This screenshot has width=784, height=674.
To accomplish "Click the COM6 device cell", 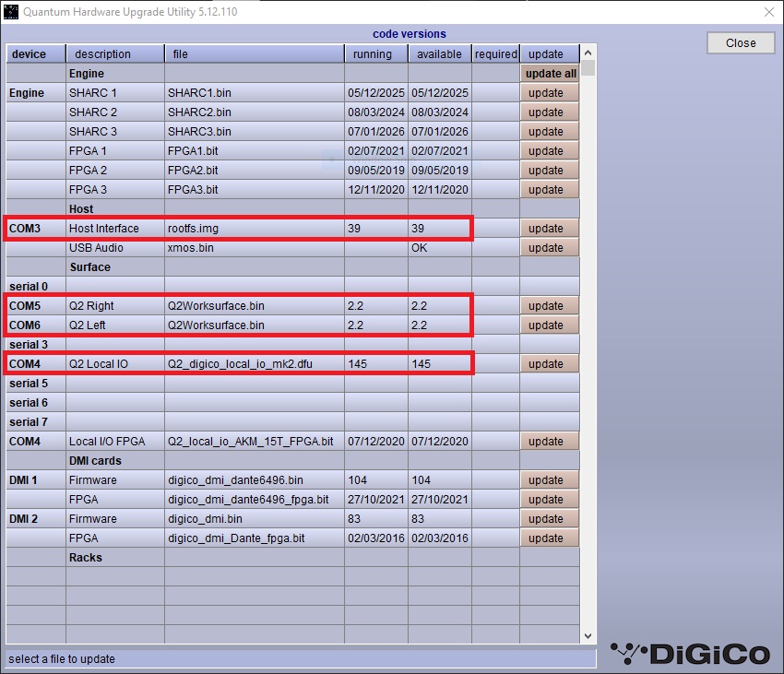I will [x=35, y=325].
